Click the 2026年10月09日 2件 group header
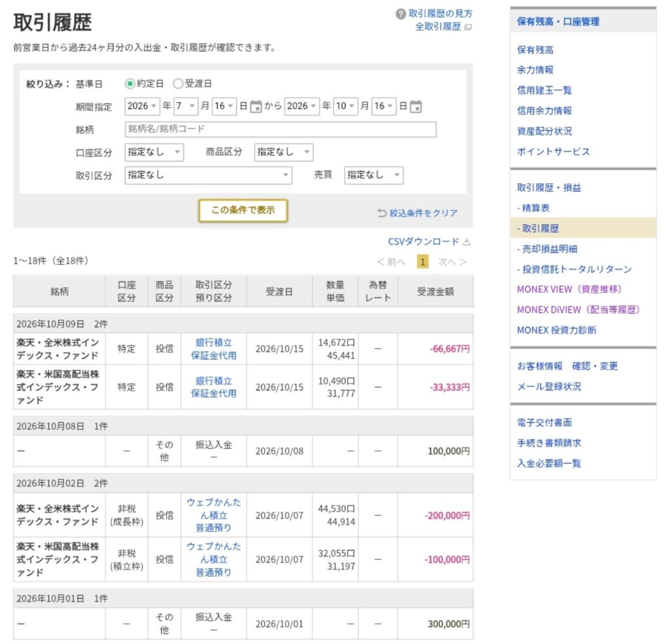Image resolution: width=670 pixels, height=644 pixels. coord(243,324)
